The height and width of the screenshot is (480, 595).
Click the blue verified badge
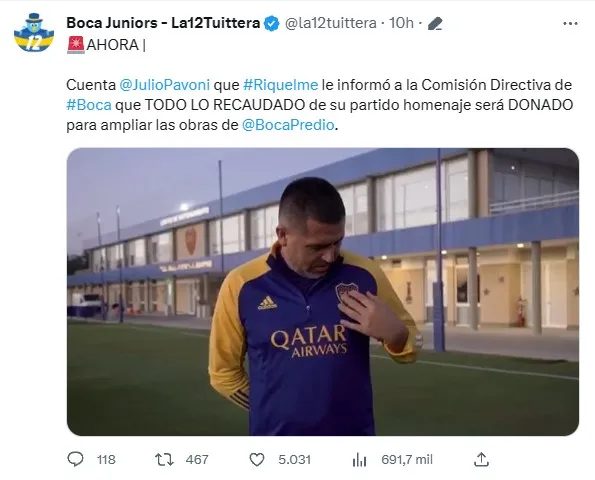[271, 24]
